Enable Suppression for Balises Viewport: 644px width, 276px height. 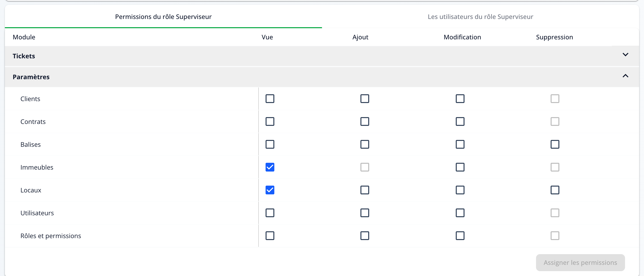tap(555, 144)
